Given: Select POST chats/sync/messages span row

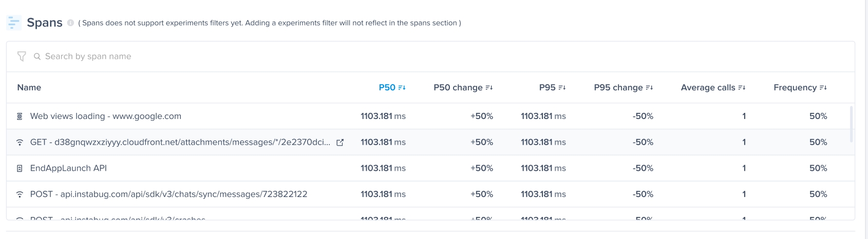Looking at the screenshot, I should 168,194.
